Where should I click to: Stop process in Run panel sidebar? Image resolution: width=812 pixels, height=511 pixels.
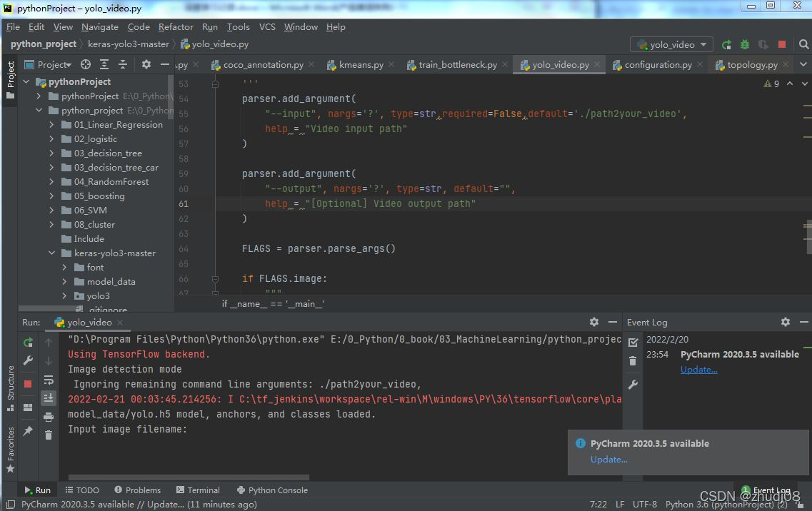pyautogui.click(x=28, y=384)
